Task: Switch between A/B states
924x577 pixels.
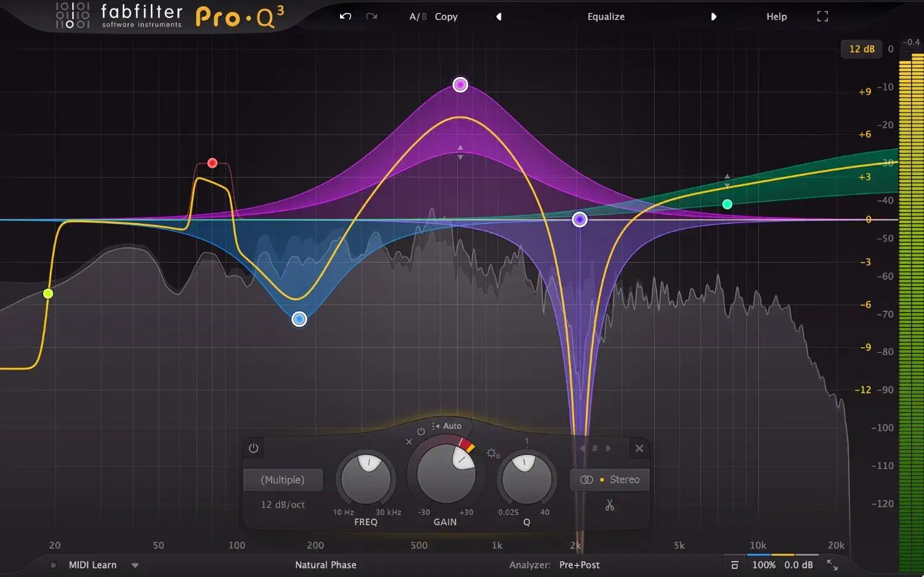Action: (417, 17)
